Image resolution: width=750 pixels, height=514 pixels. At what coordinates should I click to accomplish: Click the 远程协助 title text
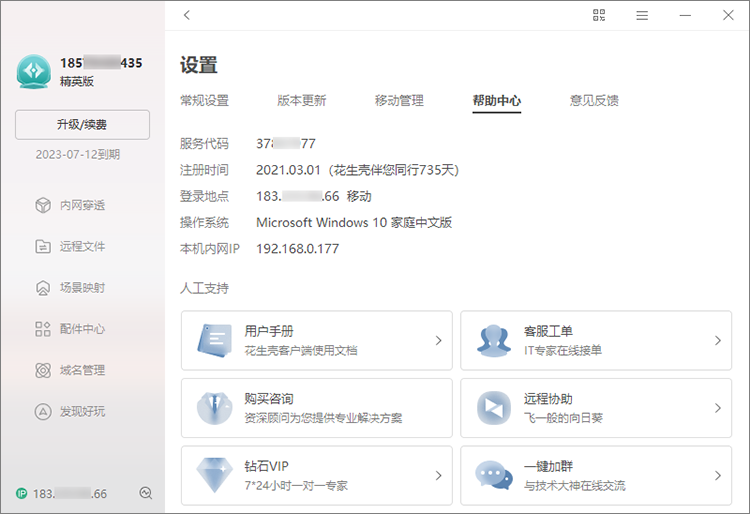(548, 399)
